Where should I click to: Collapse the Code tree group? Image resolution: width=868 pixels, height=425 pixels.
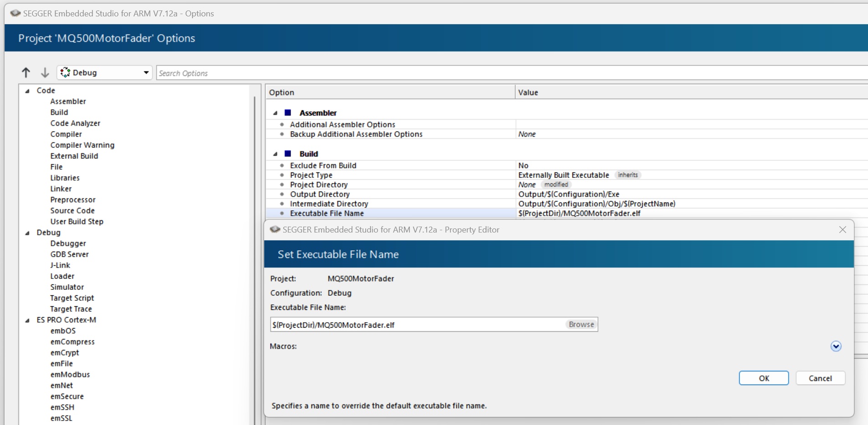[x=27, y=91]
